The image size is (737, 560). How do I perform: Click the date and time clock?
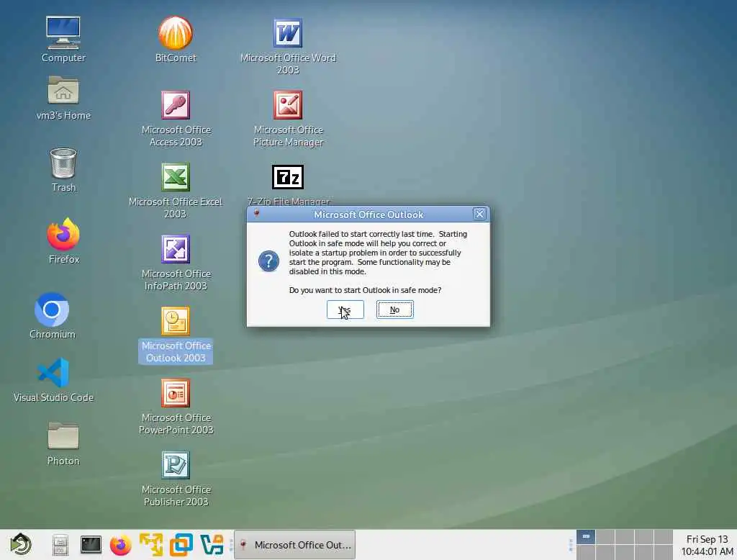[x=707, y=545]
